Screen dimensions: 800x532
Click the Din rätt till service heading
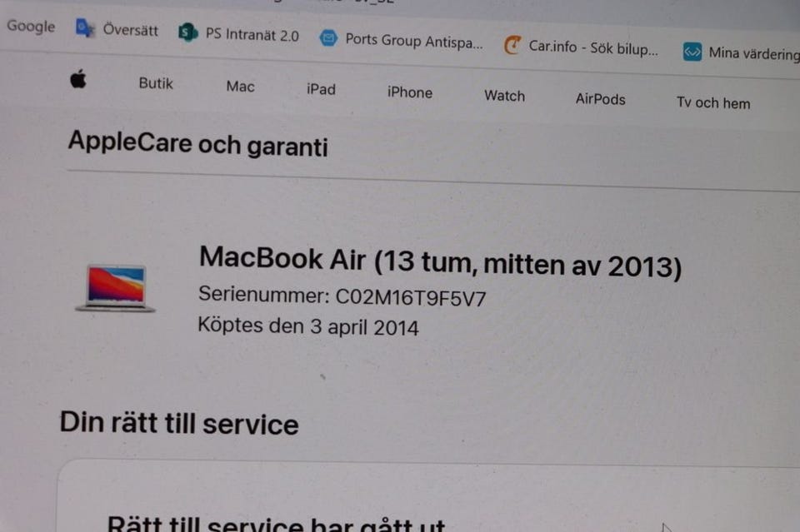point(179,424)
